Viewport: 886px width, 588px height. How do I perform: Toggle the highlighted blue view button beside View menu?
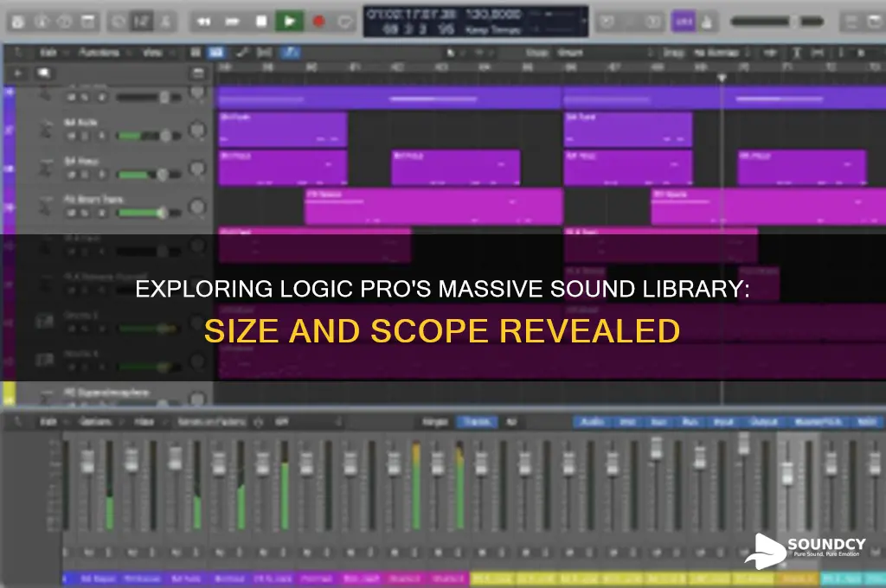[x=215, y=53]
